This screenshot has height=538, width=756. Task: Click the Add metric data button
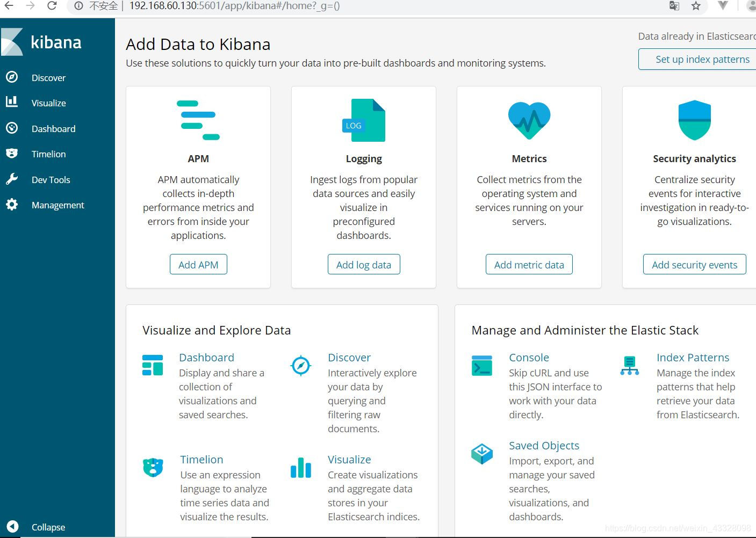coord(529,264)
